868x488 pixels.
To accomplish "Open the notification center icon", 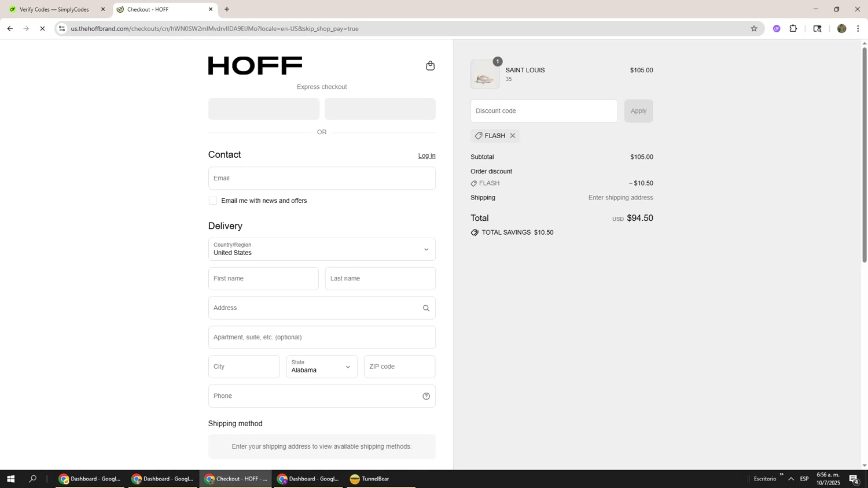I will [854, 479].
